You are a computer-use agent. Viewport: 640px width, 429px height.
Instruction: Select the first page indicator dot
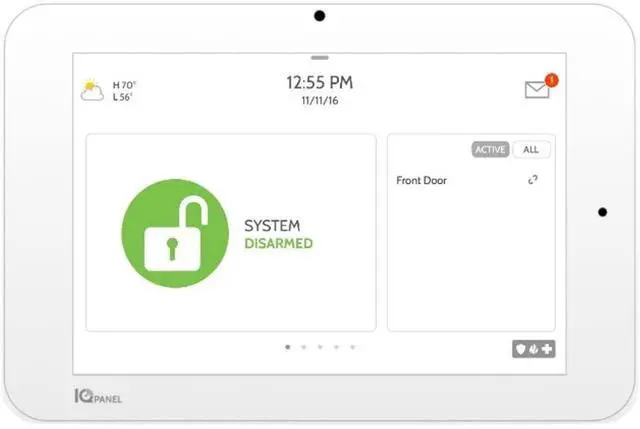pyautogui.click(x=288, y=347)
